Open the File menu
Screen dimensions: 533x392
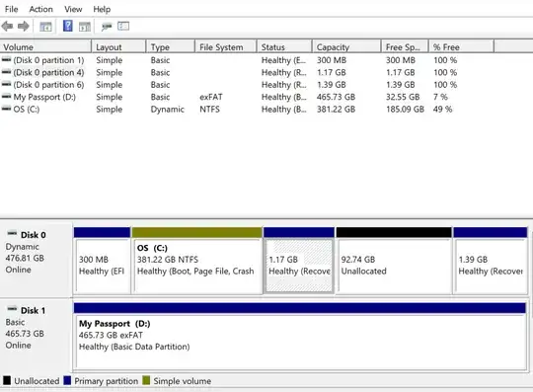[x=11, y=9]
